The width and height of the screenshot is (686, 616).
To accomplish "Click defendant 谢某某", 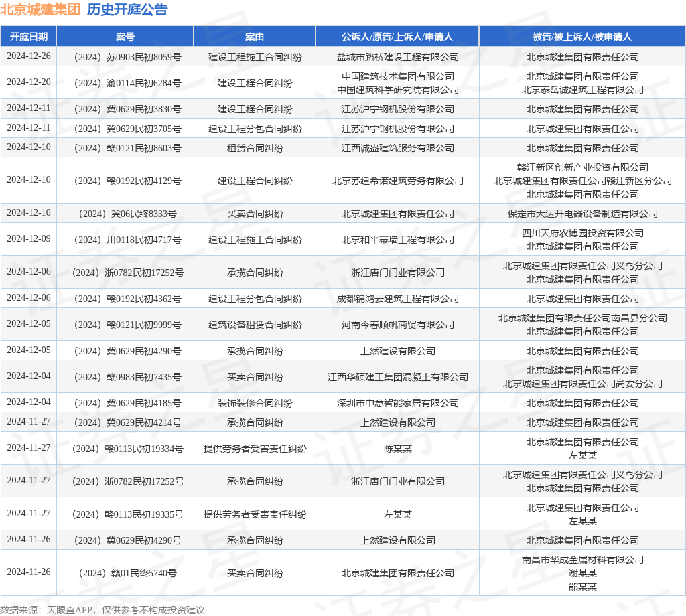I will click(x=582, y=574).
